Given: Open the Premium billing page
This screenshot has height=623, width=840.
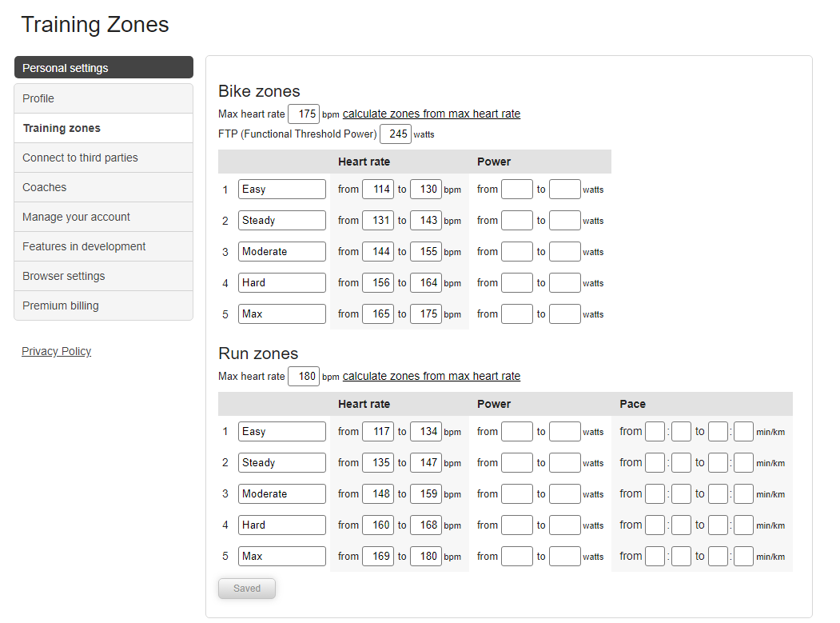Looking at the screenshot, I should (x=62, y=305).
